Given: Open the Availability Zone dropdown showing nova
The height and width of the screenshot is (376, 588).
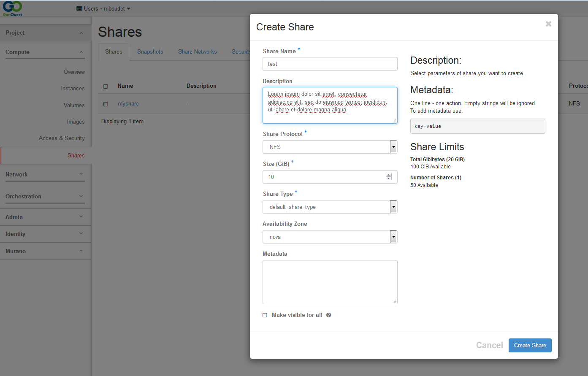Looking at the screenshot, I should (x=330, y=237).
